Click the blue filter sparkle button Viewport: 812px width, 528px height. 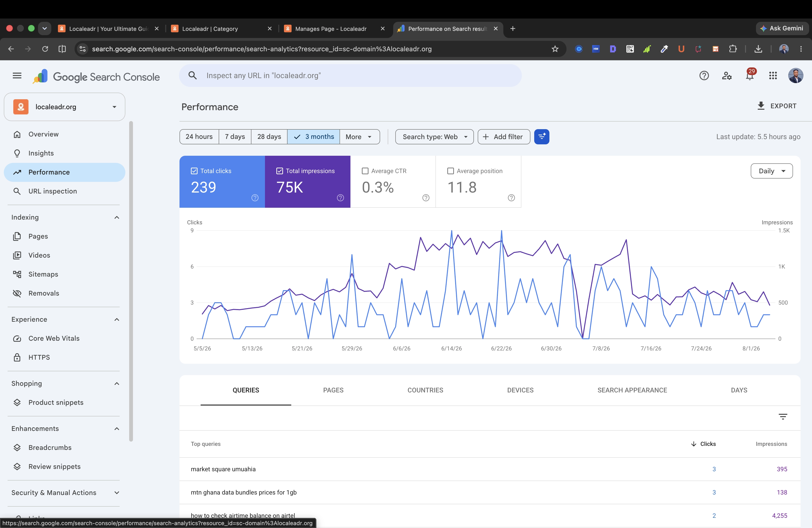click(x=541, y=137)
